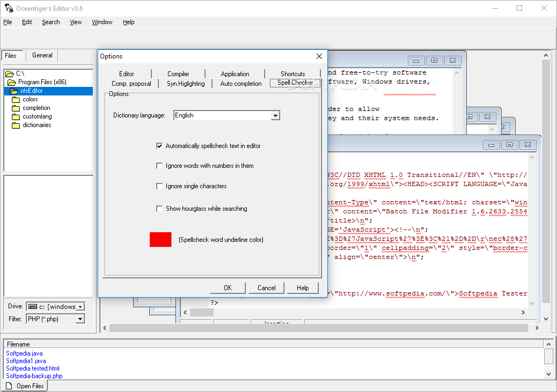557x392 pixels.
Task: Click the Open Files page icon
Action: point(9,386)
